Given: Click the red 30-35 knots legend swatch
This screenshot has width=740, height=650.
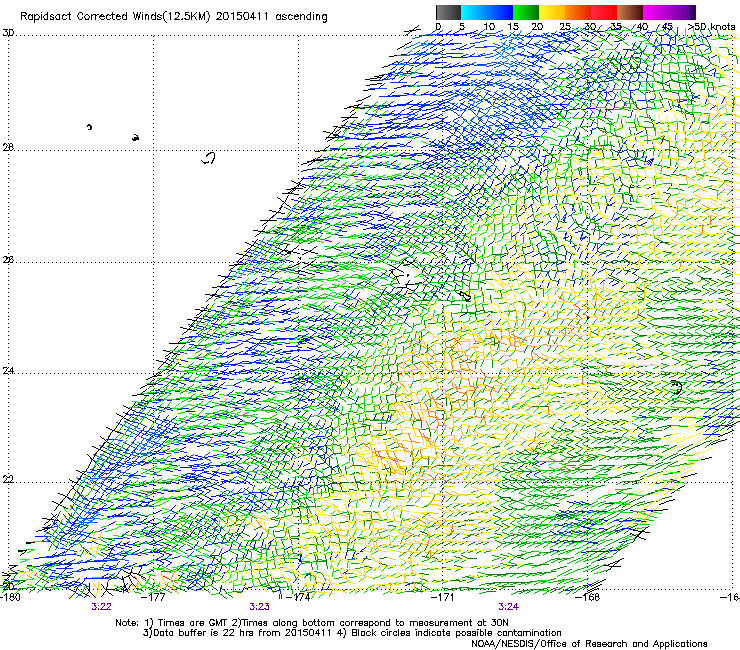Looking at the screenshot, I should 604,12.
